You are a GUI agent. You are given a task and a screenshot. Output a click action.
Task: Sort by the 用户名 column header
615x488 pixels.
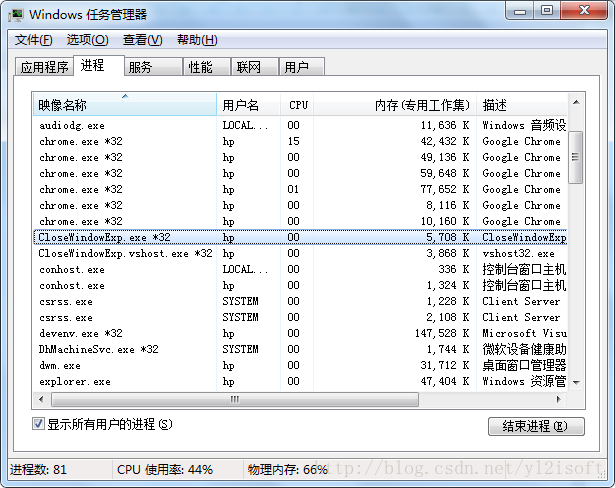[x=249, y=105]
